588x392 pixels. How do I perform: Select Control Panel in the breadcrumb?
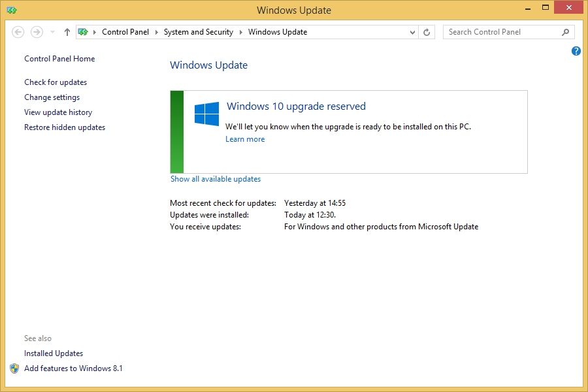point(125,32)
